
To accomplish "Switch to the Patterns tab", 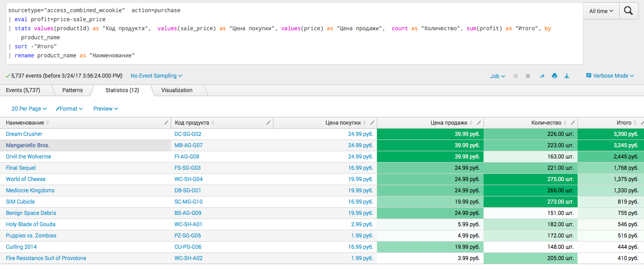I will (72, 90).
